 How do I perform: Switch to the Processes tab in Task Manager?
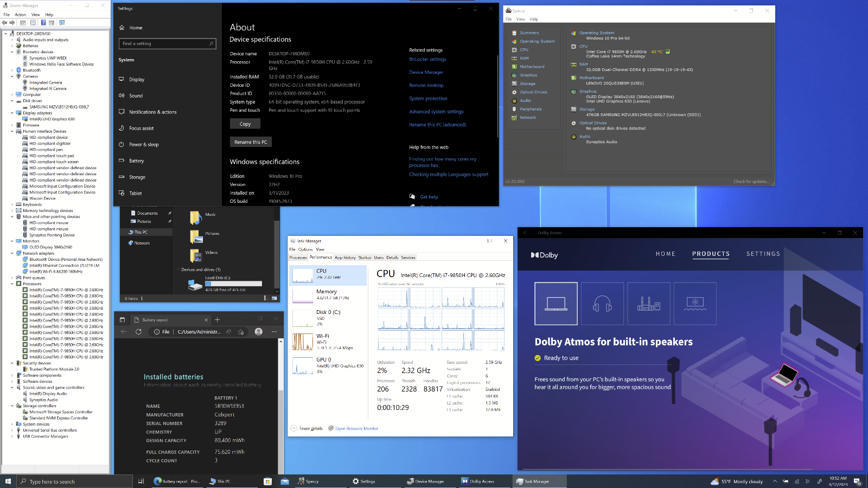(298, 258)
